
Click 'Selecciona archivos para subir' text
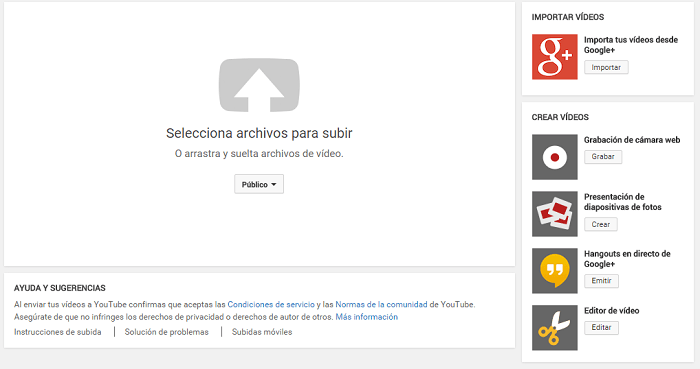(x=259, y=133)
